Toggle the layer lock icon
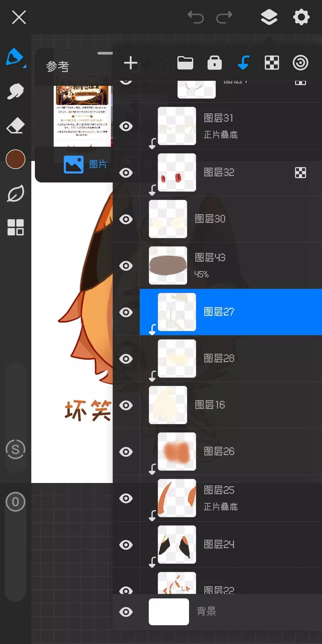 click(214, 63)
